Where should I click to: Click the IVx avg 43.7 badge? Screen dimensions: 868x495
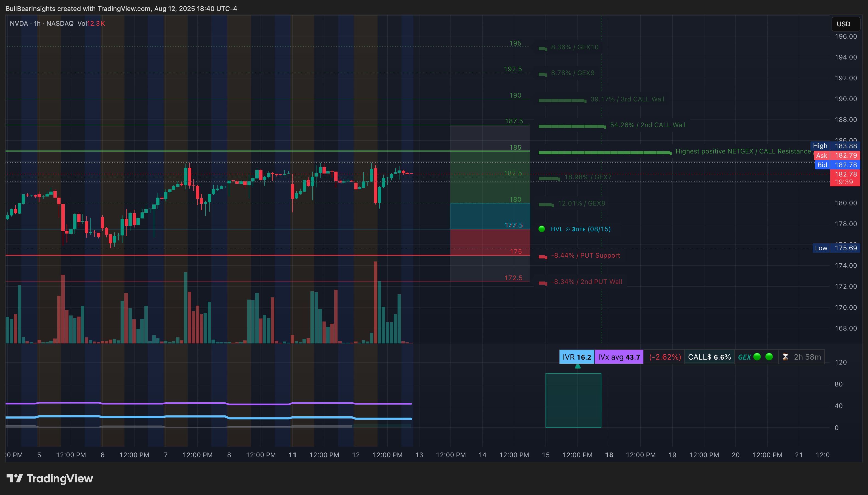click(x=619, y=357)
